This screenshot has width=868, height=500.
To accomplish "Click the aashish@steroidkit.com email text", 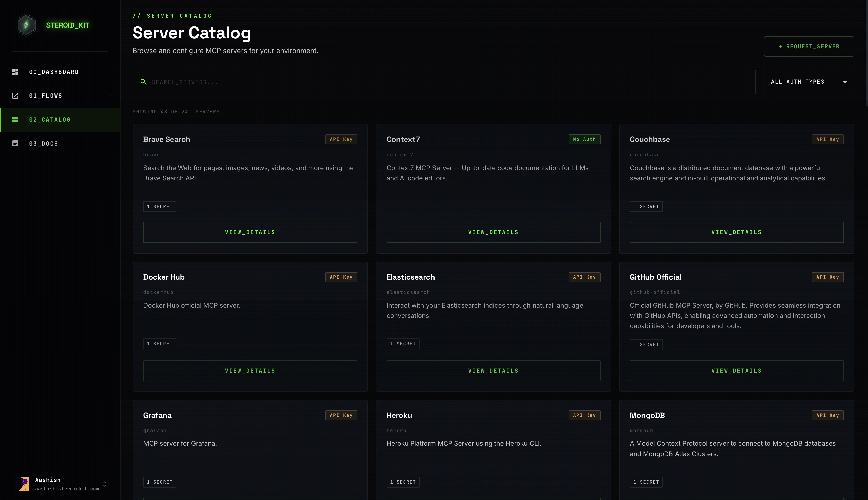I will point(67,489).
